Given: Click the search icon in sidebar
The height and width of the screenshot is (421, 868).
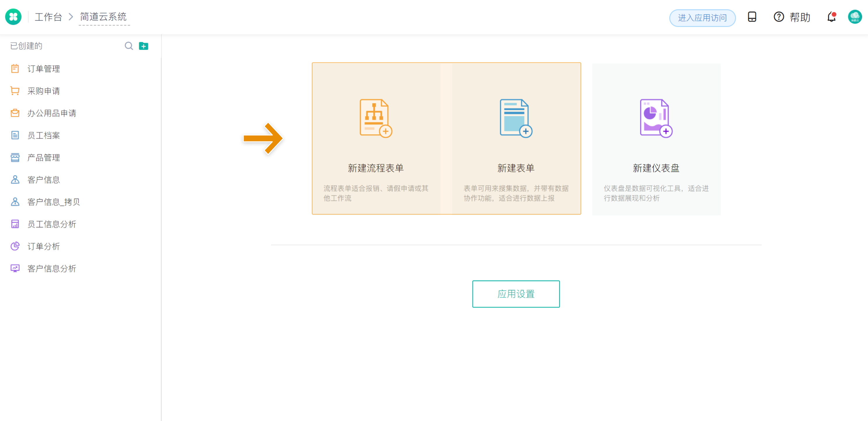Looking at the screenshot, I should point(129,46).
